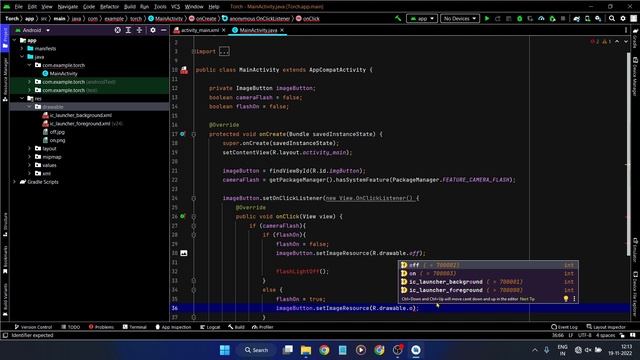Click onCreate override gutter icon line 17

[x=182, y=134]
